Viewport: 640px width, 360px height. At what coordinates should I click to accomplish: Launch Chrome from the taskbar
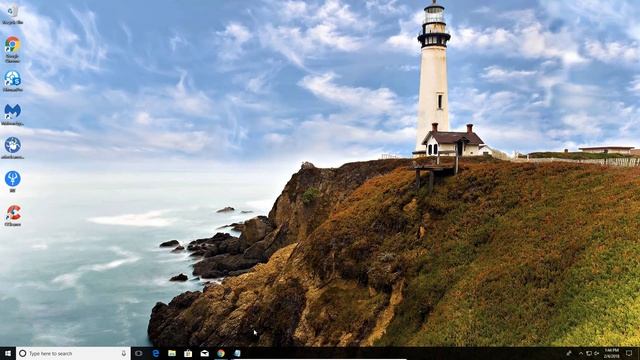pyautogui.click(x=221, y=353)
